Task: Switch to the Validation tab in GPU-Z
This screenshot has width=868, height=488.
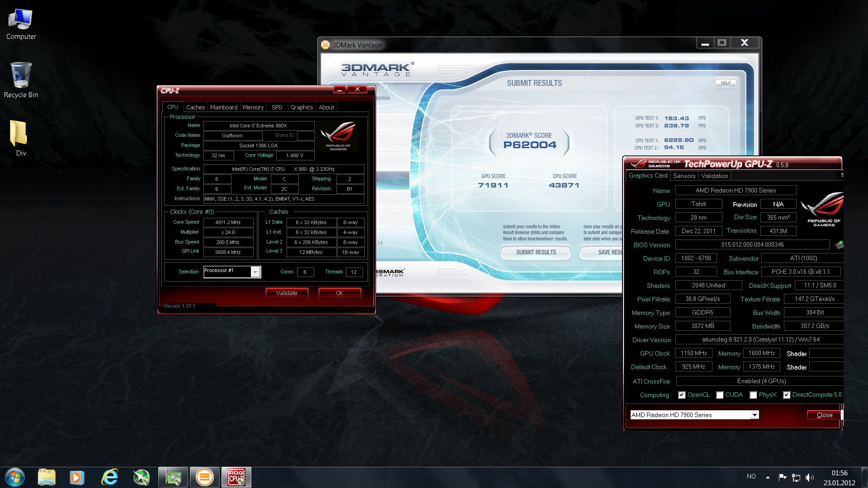Action: (715, 176)
